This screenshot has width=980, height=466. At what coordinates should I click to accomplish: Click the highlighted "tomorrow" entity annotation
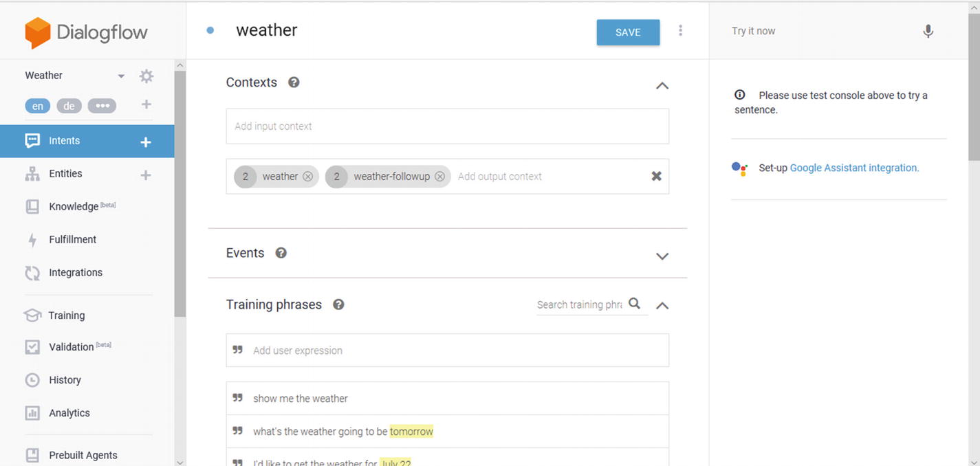tap(411, 432)
